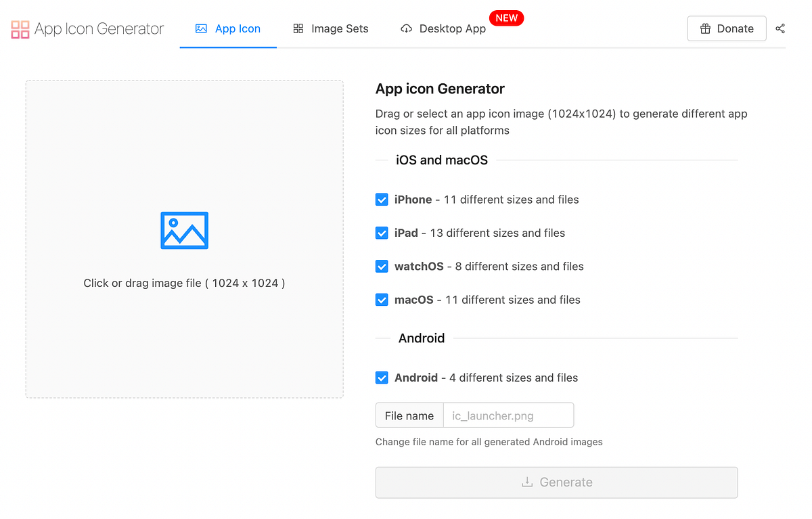This screenshot has width=812, height=519.
Task: Click the cloud icon next to Desktop App
Action: (x=407, y=28)
